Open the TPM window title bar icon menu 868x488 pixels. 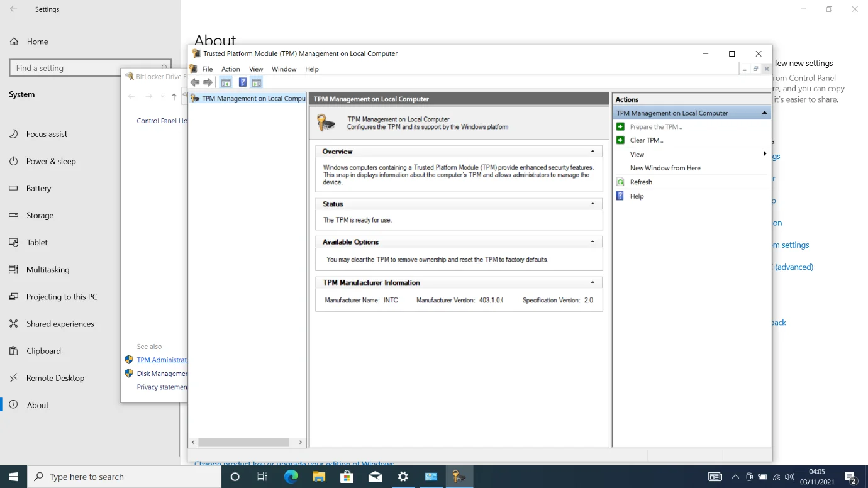196,53
